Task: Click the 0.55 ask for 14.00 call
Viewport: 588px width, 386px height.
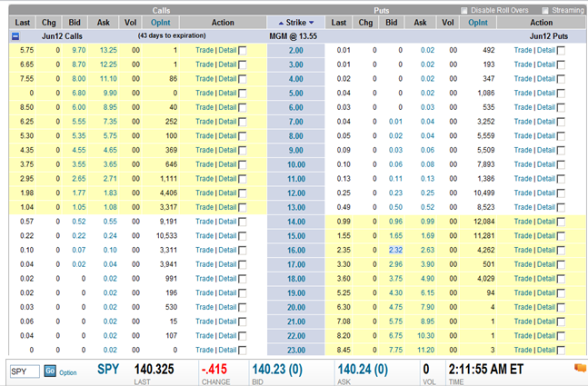Action: click(x=110, y=222)
